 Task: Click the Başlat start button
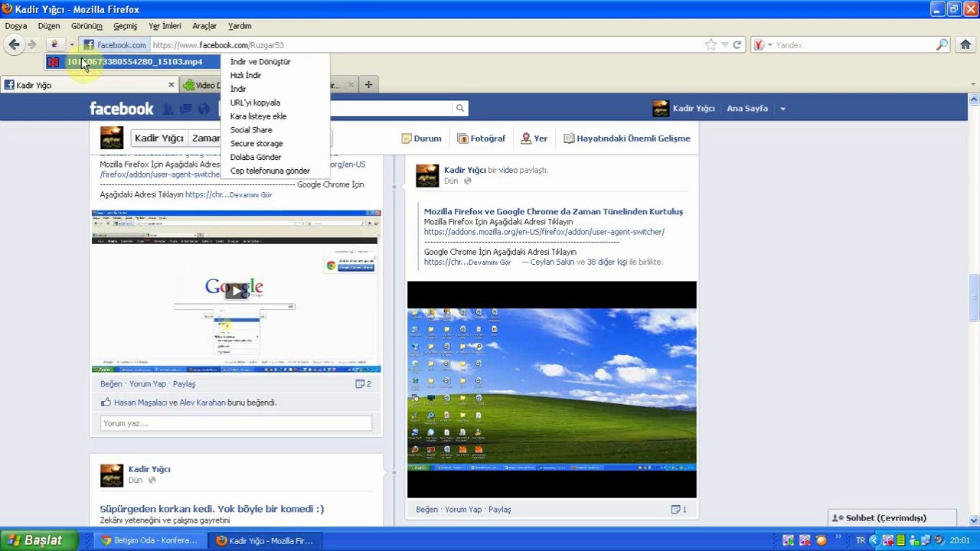(40, 540)
